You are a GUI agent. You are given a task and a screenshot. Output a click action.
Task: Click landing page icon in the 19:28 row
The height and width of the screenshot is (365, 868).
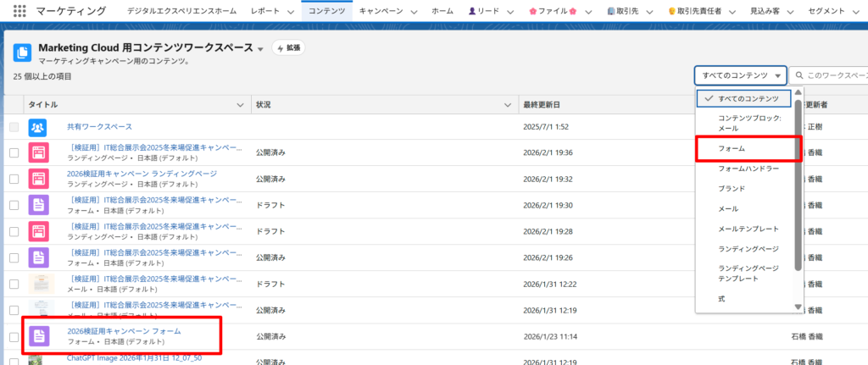38,231
